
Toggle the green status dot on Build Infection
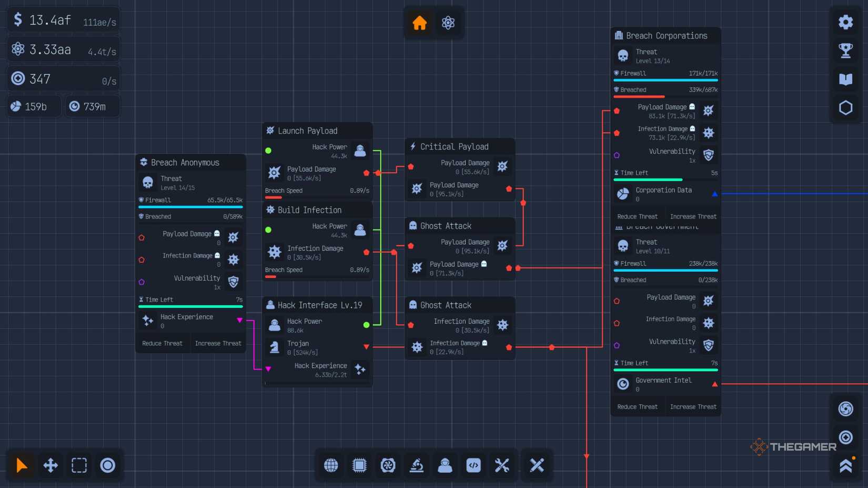click(269, 230)
